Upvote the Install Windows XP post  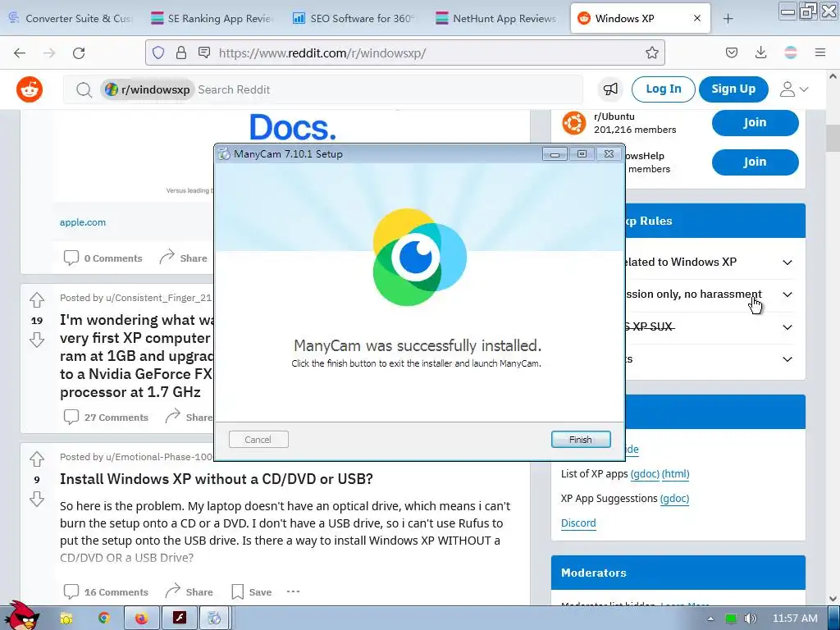coord(37,459)
